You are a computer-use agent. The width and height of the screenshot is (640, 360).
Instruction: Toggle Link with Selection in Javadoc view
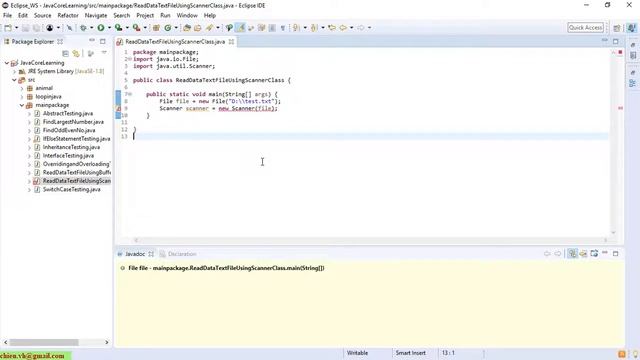[x=573, y=253]
